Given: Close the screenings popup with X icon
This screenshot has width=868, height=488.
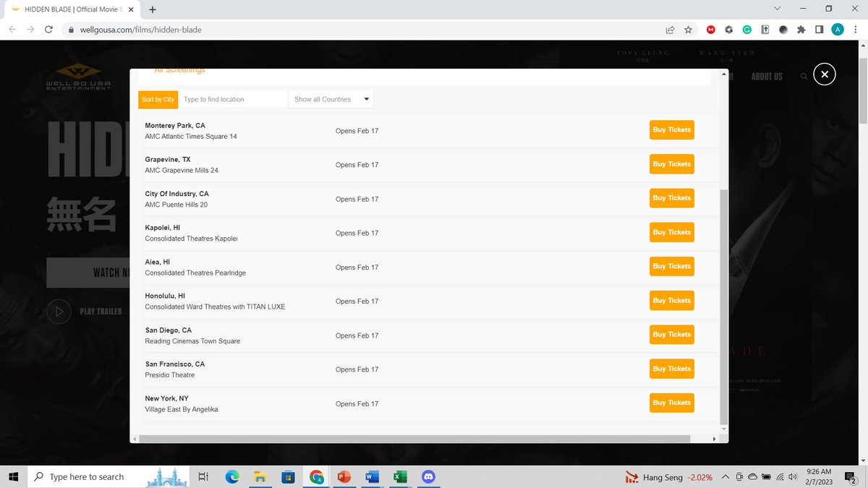Looking at the screenshot, I should [825, 74].
